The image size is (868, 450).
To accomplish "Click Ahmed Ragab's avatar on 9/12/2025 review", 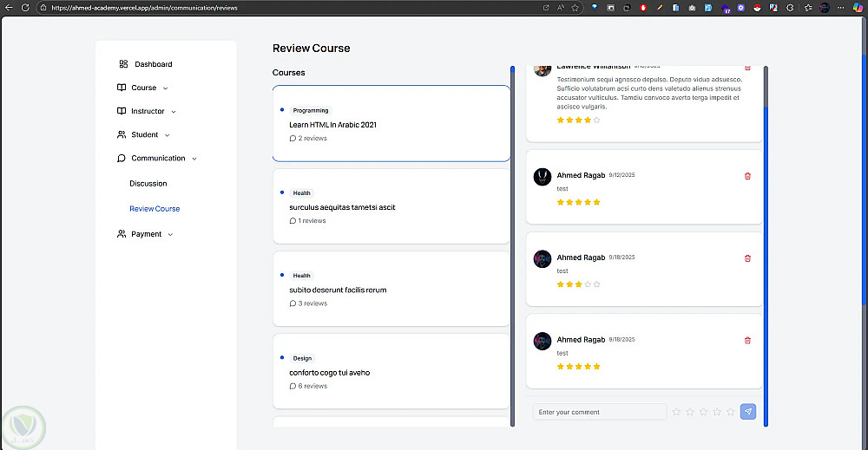I will (542, 177).
